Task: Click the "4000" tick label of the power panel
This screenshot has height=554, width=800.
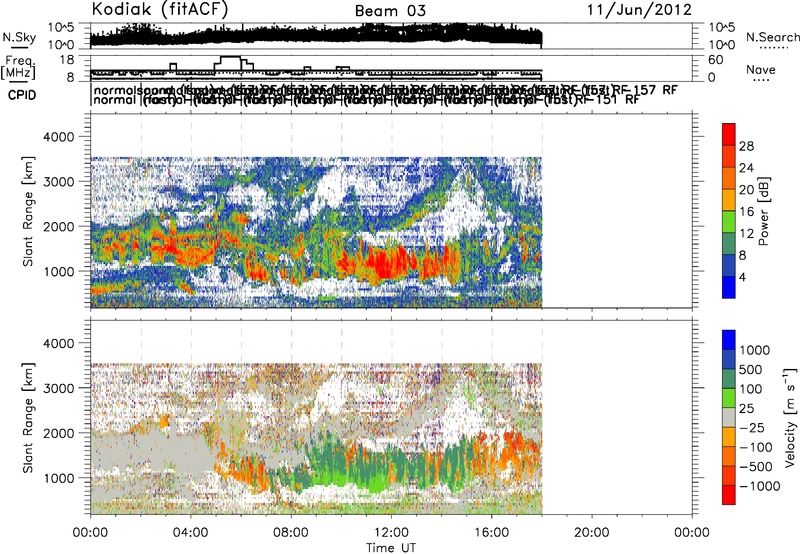Action: pyautogui.click(x=58, y=137)
